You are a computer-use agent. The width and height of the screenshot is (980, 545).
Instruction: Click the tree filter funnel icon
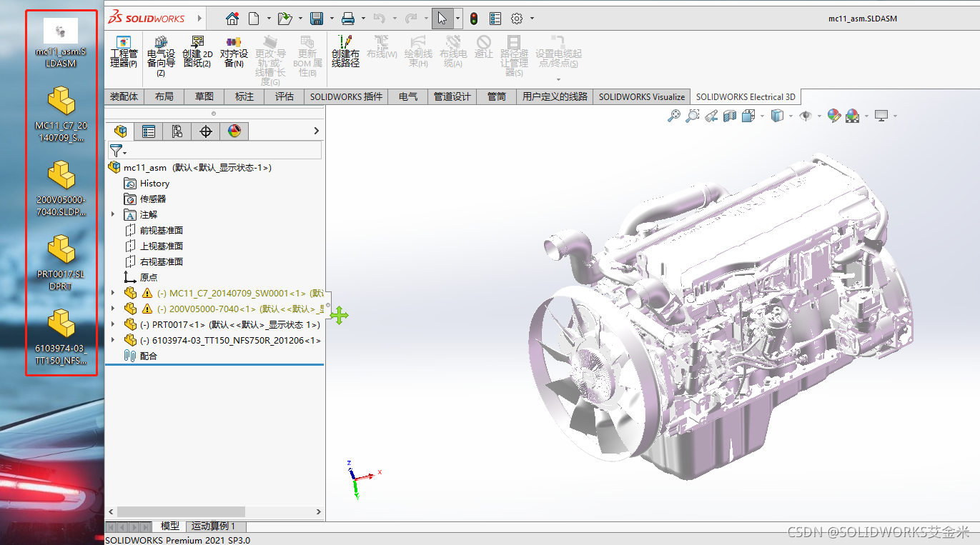tap(116, 150)
